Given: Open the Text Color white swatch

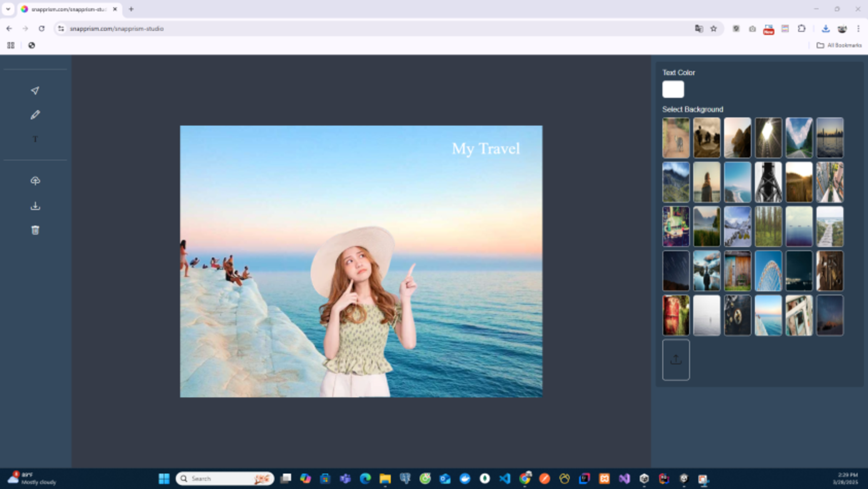Looking at the screenshot, I should (673, 89).
